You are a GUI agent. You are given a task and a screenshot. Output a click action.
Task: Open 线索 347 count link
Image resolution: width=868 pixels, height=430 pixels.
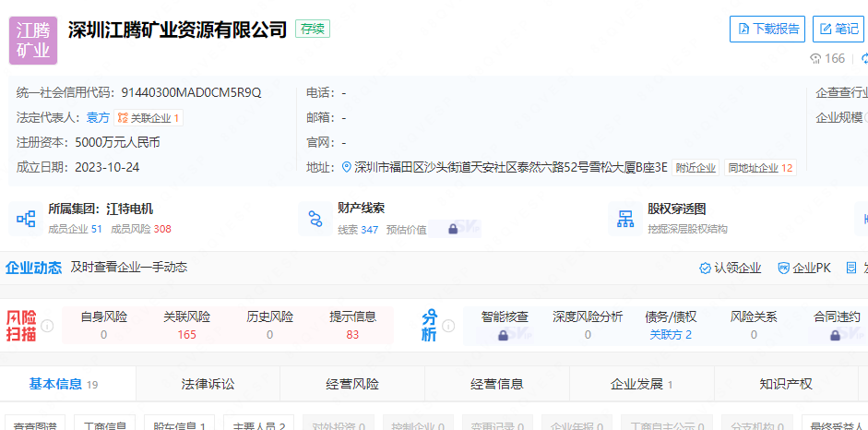click(x=358, y=230)
